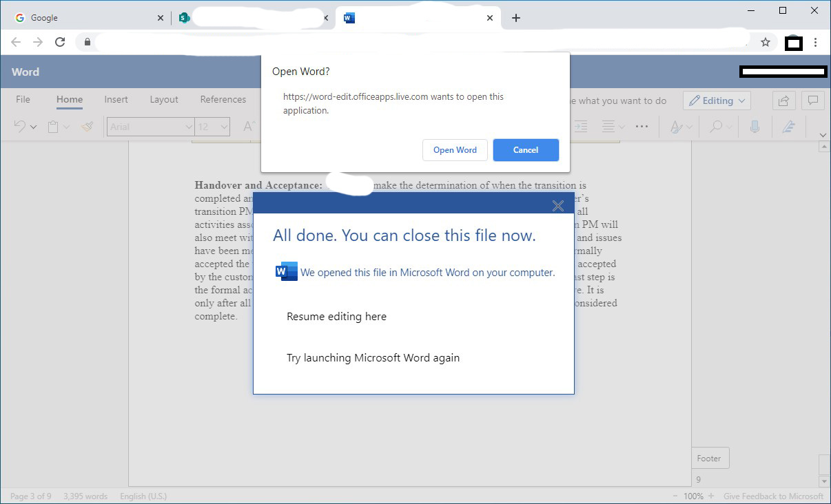Viewport: 831px width, 504px height.
Task: Select the Format Painter brush
Action: 87,127
